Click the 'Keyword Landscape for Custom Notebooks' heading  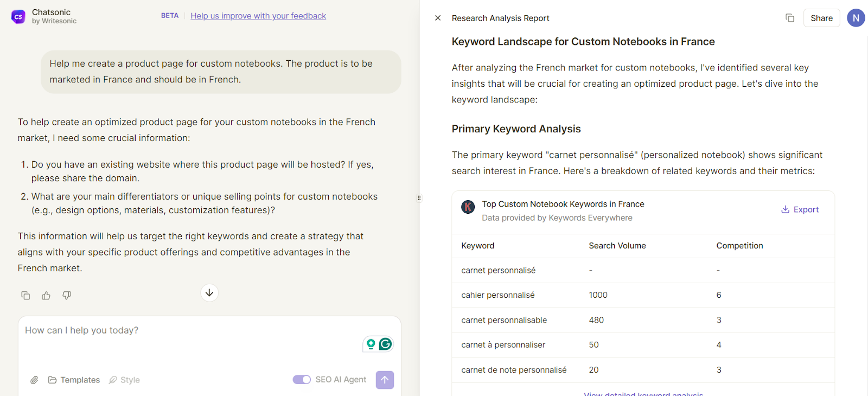(x=583, y=42)
